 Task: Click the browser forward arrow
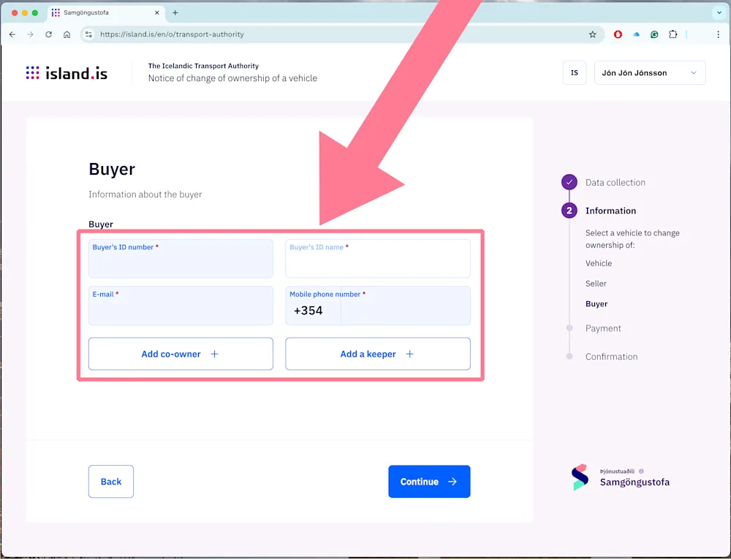coord(30,34)
